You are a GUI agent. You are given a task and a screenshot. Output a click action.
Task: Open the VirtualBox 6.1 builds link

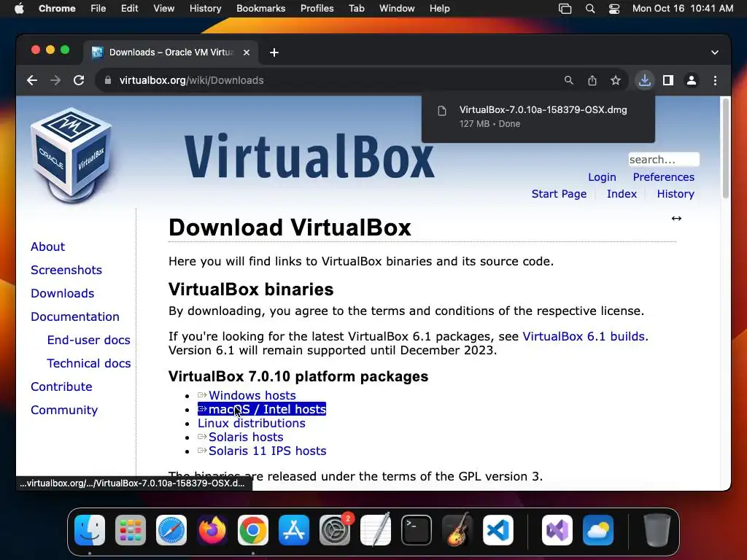click(x=584, y=337)
